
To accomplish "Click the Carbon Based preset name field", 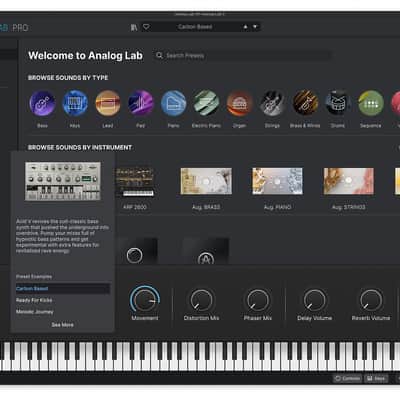I will pyautogui.click(x=195, y=27).
